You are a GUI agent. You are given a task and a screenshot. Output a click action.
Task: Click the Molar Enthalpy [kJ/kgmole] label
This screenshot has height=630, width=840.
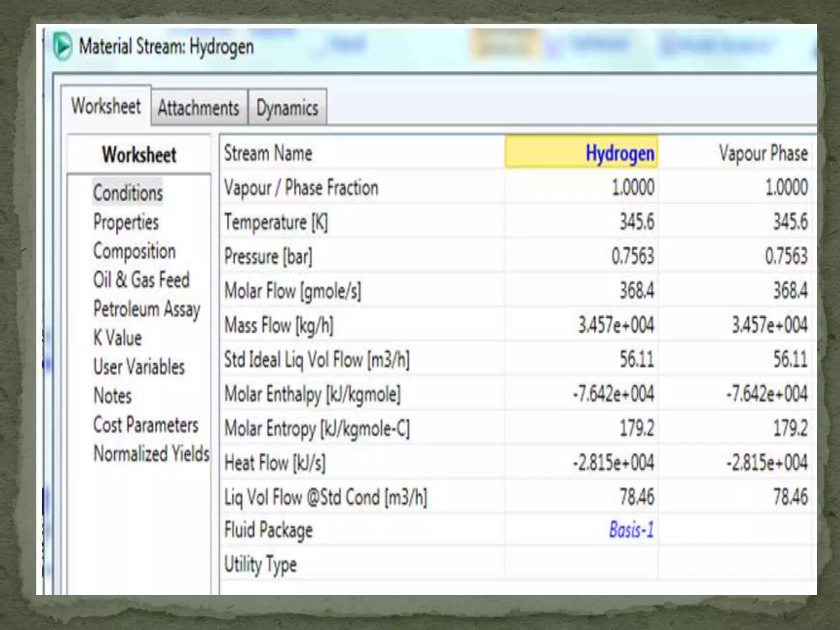tap(312, 395)
